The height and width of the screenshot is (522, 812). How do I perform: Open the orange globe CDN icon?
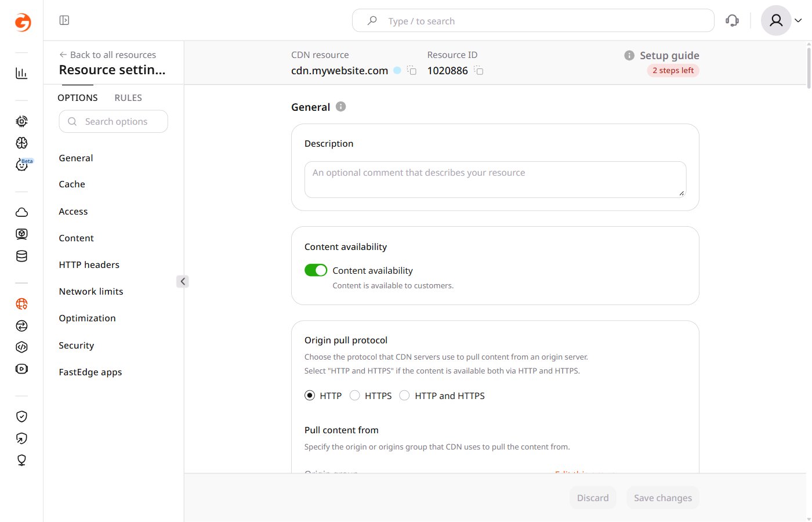click(21, 304)
